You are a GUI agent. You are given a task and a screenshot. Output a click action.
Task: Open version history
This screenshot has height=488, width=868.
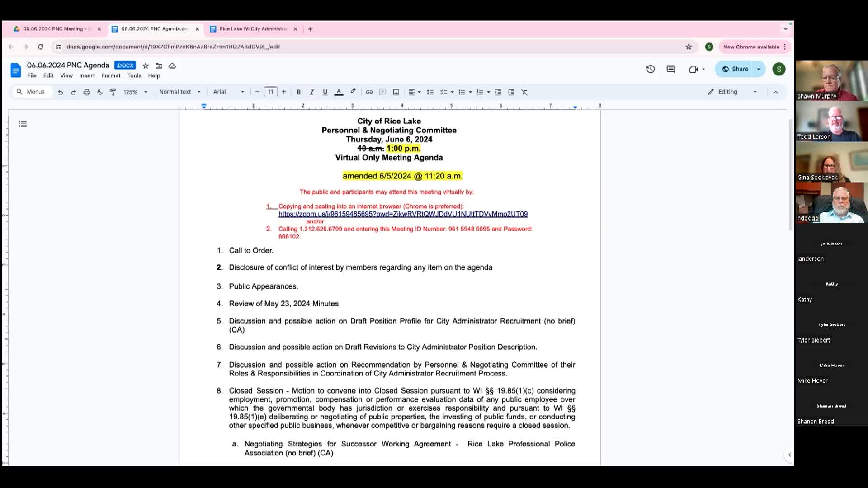pyautogui.click(x=651, y=69)
